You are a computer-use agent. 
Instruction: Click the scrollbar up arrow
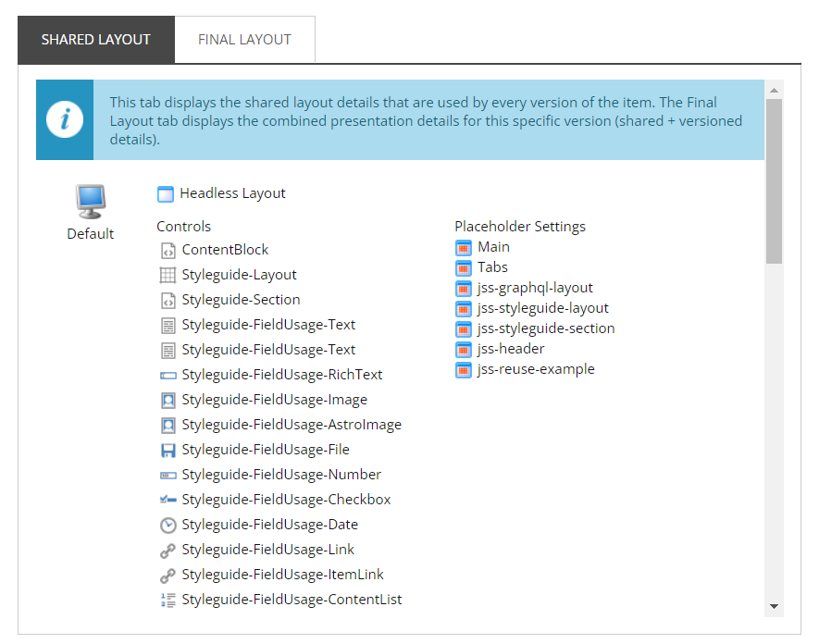point(774,88)
